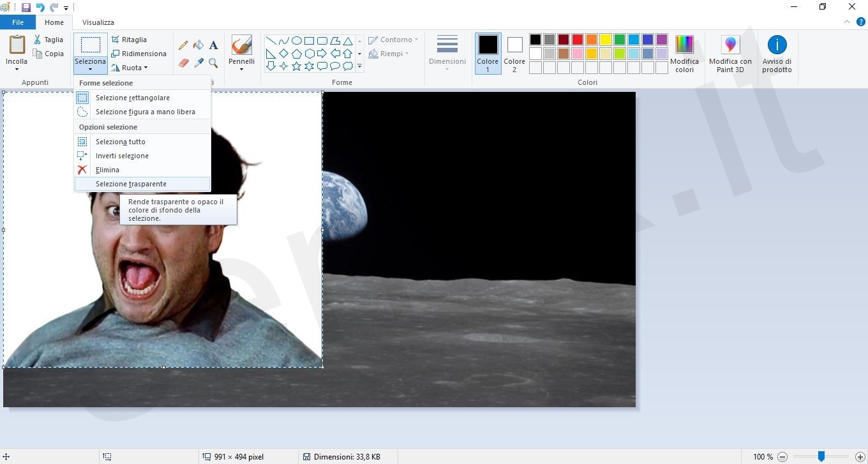Undo the last action
868x464 pixels.
click(40, 8)
